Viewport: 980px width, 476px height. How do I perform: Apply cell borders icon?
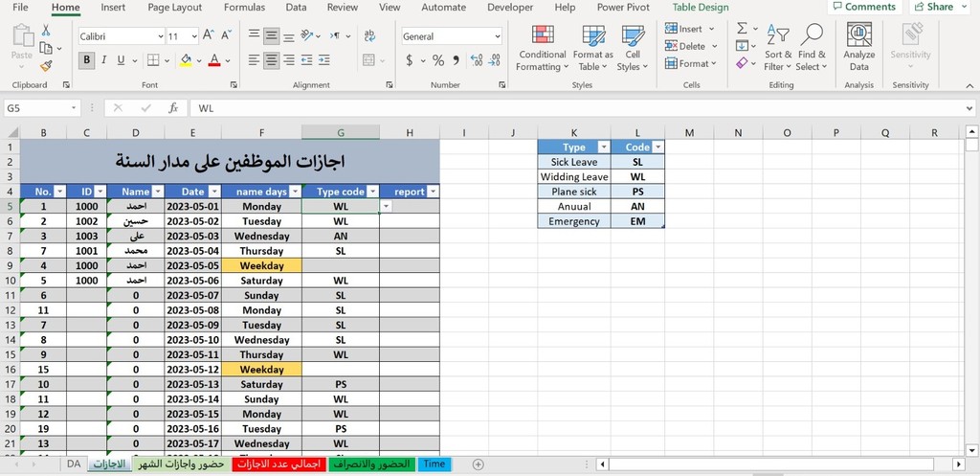pos(153,60)
